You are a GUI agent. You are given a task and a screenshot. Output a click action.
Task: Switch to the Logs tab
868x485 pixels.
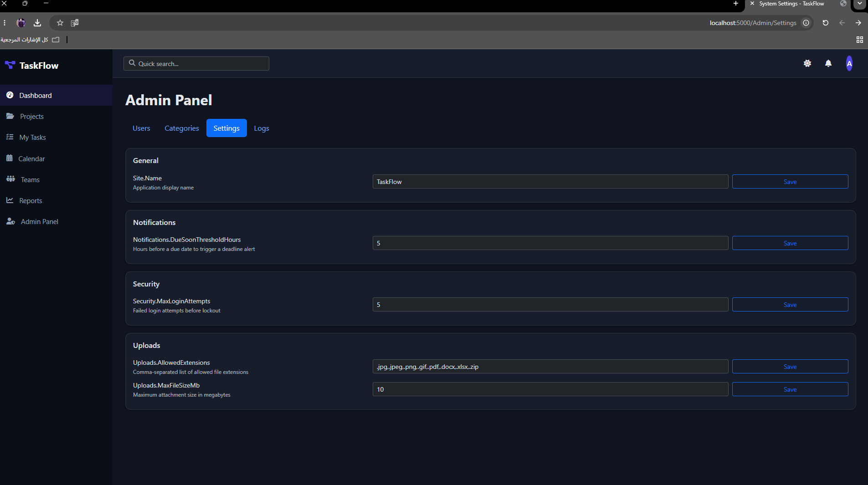(x=262, y=128)
